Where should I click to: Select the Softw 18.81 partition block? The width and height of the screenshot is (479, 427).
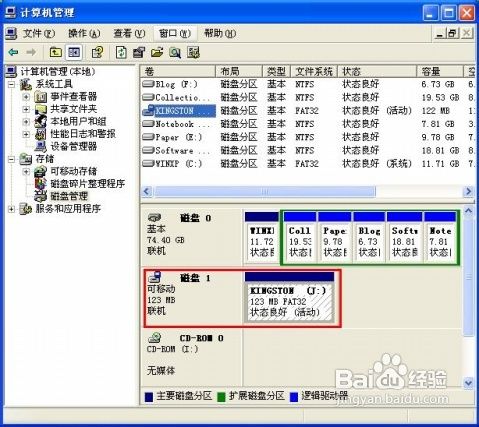click(404, 237)
